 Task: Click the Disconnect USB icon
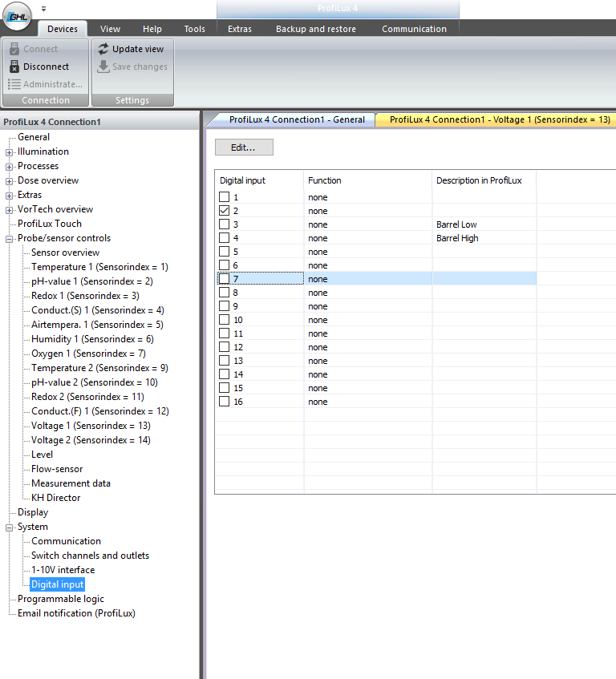(14, 67)
